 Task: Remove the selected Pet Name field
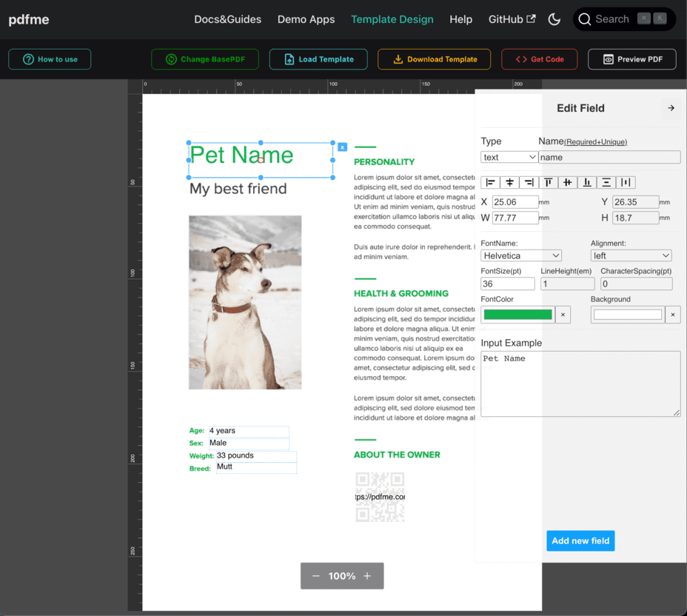tap(342, 147)
